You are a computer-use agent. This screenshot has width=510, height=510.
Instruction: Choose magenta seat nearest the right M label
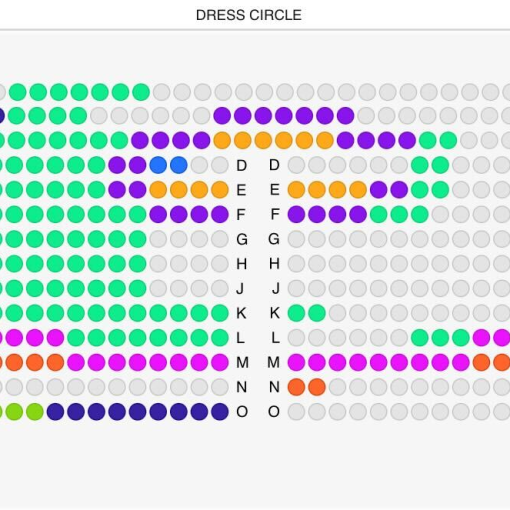click(296, 362)
